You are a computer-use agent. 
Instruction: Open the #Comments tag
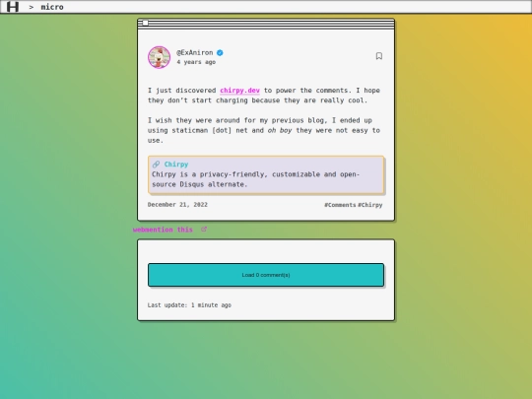click(340, 205)
